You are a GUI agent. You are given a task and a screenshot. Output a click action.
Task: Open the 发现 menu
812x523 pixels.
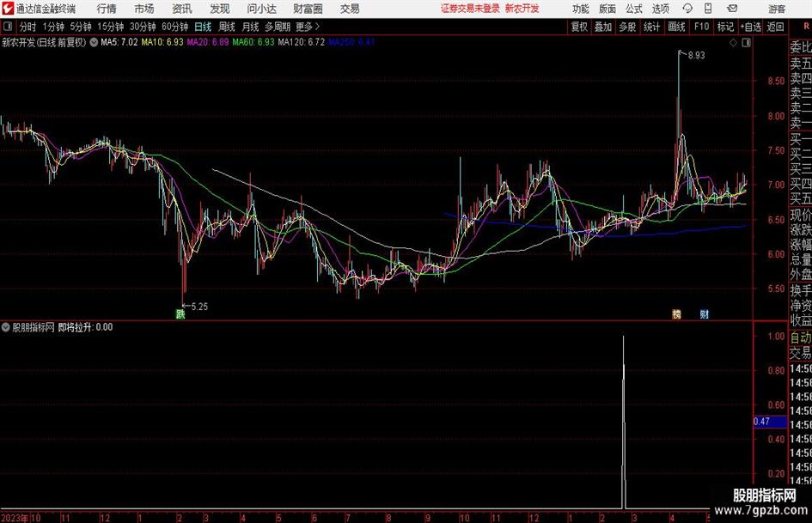coord(220,9)
